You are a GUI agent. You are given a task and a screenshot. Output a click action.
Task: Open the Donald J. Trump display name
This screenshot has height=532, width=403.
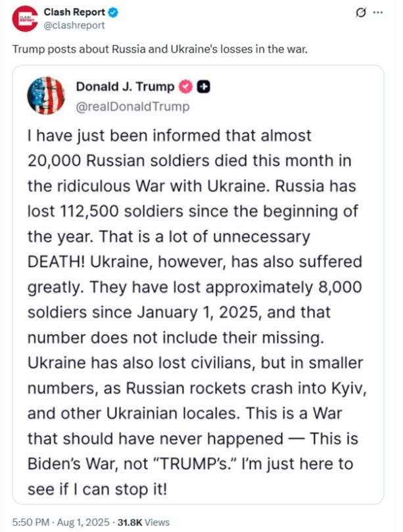point(126,87)
